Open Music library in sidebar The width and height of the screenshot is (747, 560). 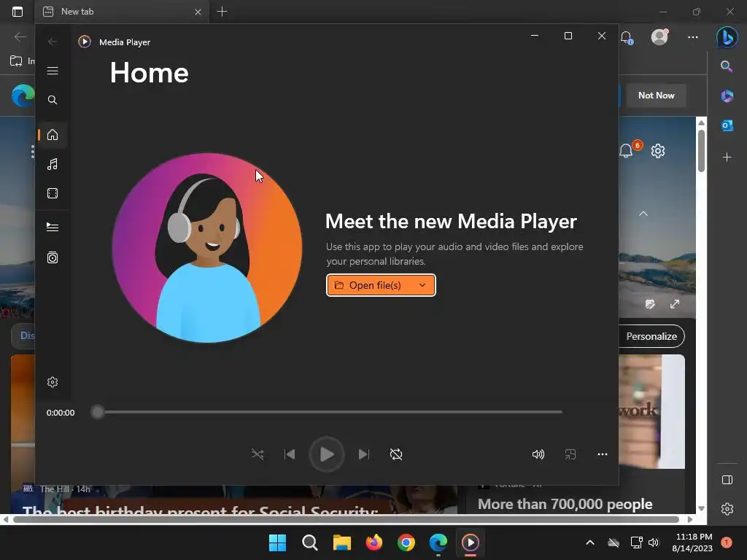53,164
